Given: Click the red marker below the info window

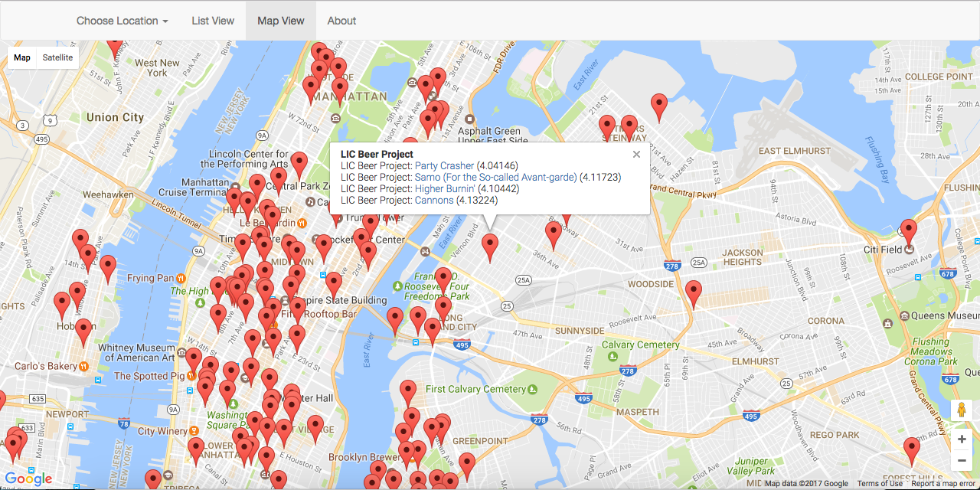Looking at the screenshot, I should tap(490, 247).
